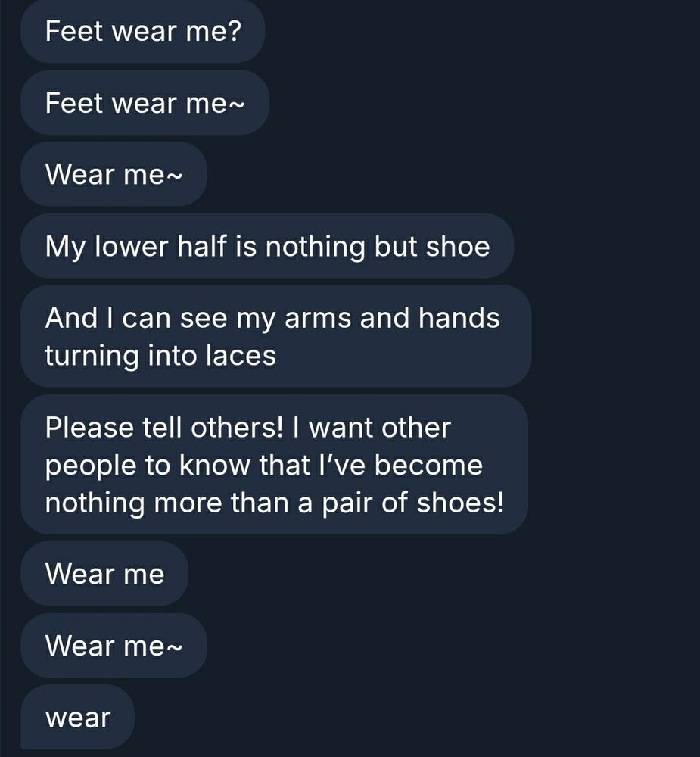This screenshot has height=757, width=700.
Task: Click the word "hands" in the arms message
Action: click(459, 318)
